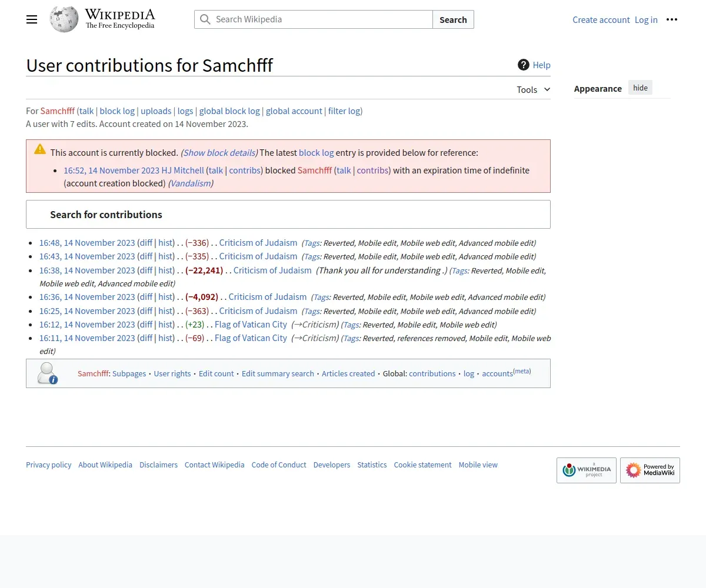The height and width of the screenshot is (588, 706).
Task: Open Disclaimers footer link
Action: point(158,465)
